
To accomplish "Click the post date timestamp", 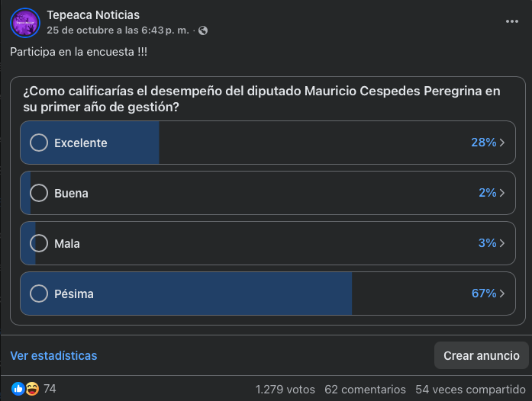I will pyautogui.click(x=117, y=30).
